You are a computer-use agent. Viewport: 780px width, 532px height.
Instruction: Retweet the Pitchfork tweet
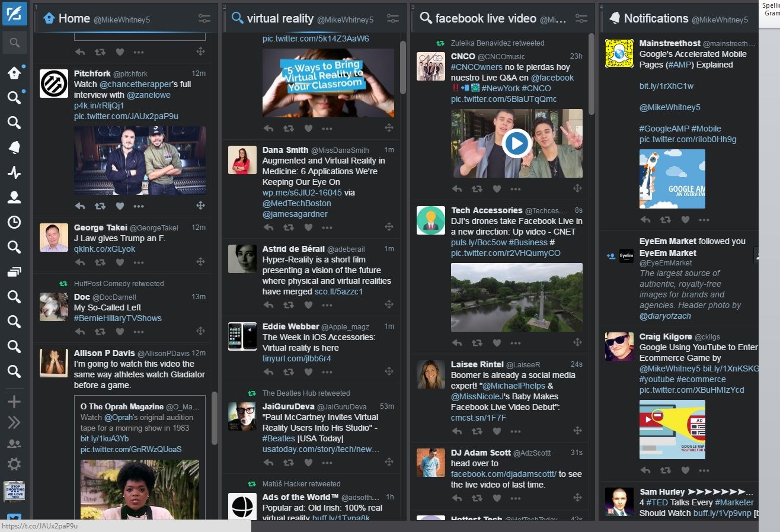[100, 206]
